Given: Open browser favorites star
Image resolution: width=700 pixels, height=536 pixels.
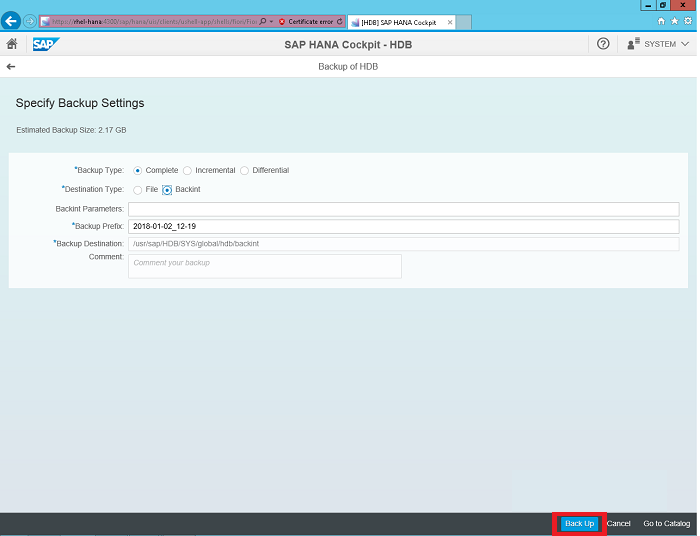Looking at the screenshot, I should pos(675,21).
